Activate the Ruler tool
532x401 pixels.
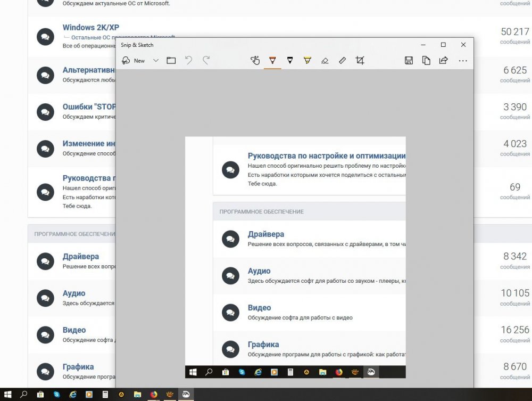coord(343,61)
